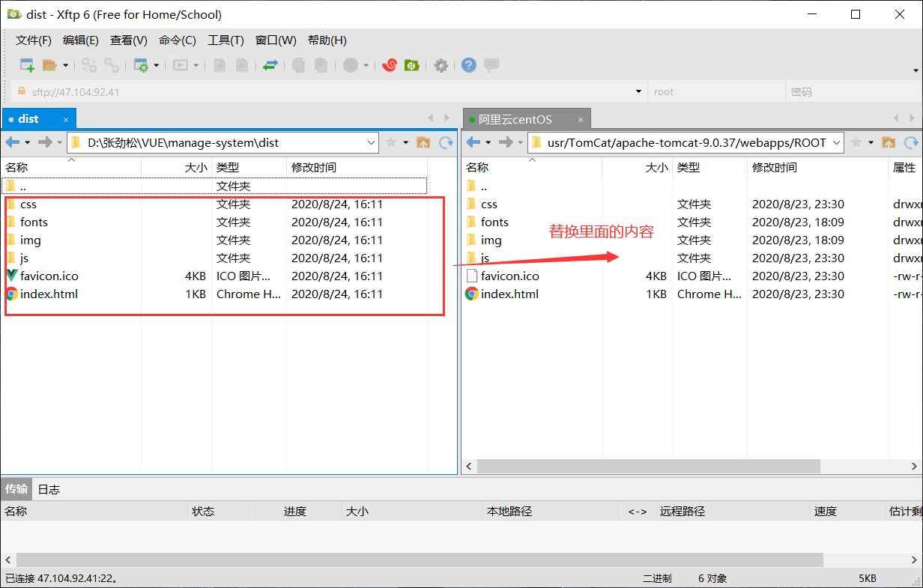The width and height of the screenshot is (923, 588).
Task: Expand the terminal icon dropdown arrow
Action: [196, 65]
